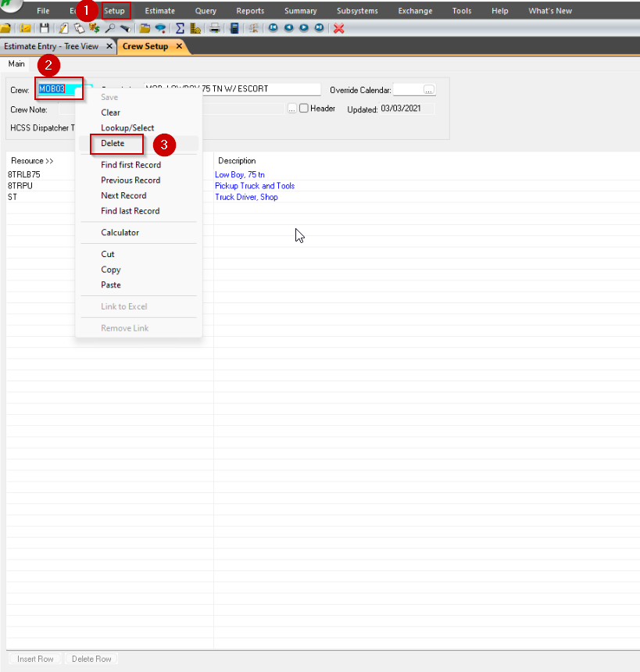Image resolution: width=640 pixels, height=672 pixels.
Task: Open the Truck Driver, Shop link
Action: click(x=246, y=197)
